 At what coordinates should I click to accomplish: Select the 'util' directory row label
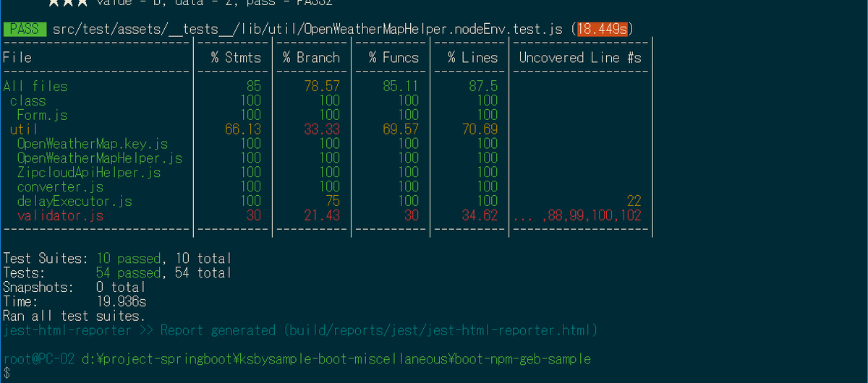click(24, 129)
